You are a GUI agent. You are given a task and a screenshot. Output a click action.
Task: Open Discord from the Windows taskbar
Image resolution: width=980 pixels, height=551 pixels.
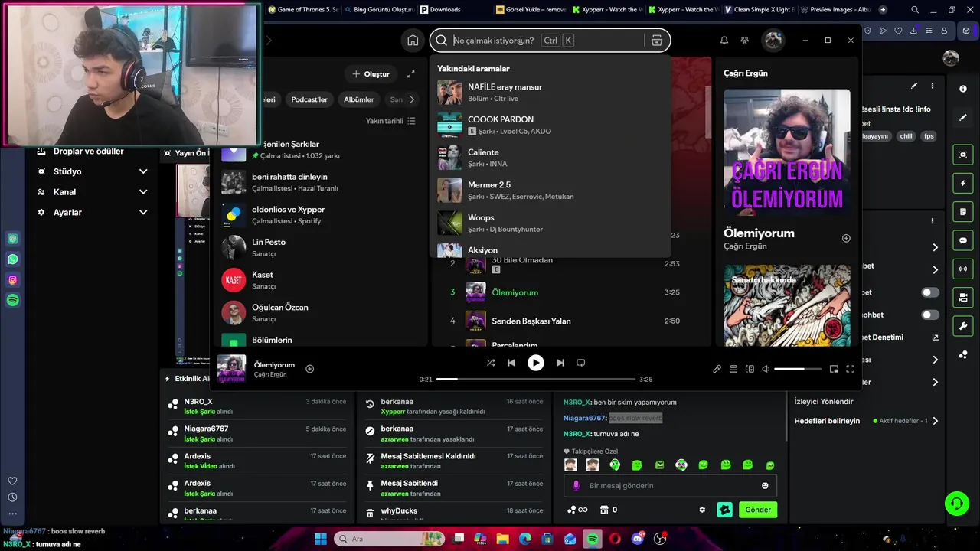coord(638,539)
